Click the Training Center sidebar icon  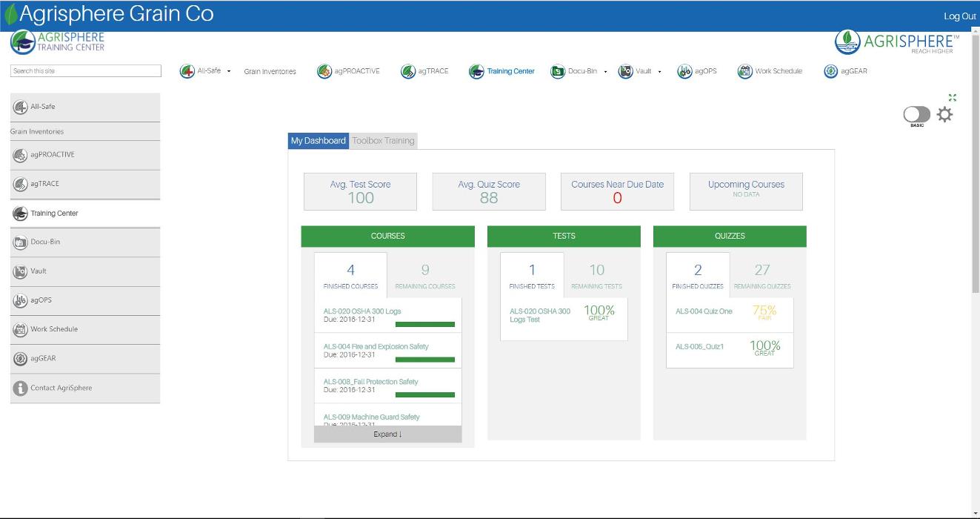point(21,214)
